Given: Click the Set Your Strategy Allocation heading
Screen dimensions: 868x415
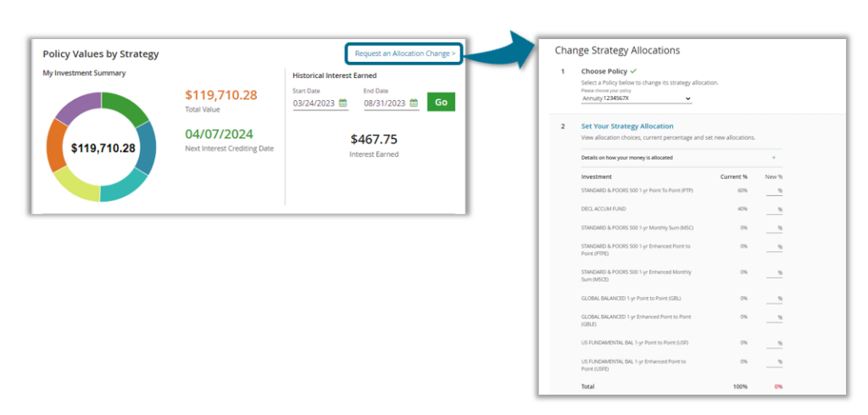Looking at the screenshot, I should (626, 126).
